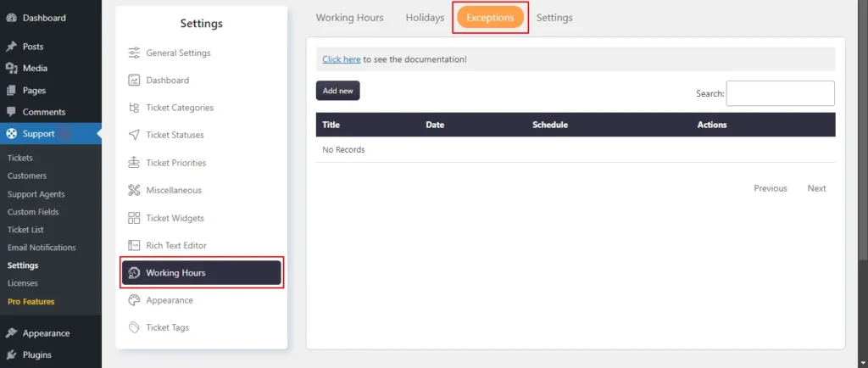Click the Pages icon in admin menu
The height and width of the screenshot is (368, 868).
(12, 90)
